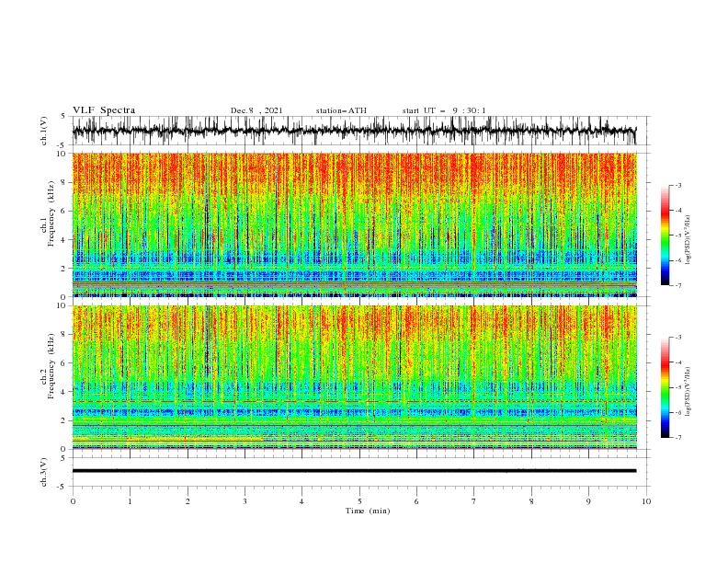The height and width of the screenshot is (563, 728).
Task: Click the ch.1 "Frequency (kHz)" axis label
Action: pos(51,214)
